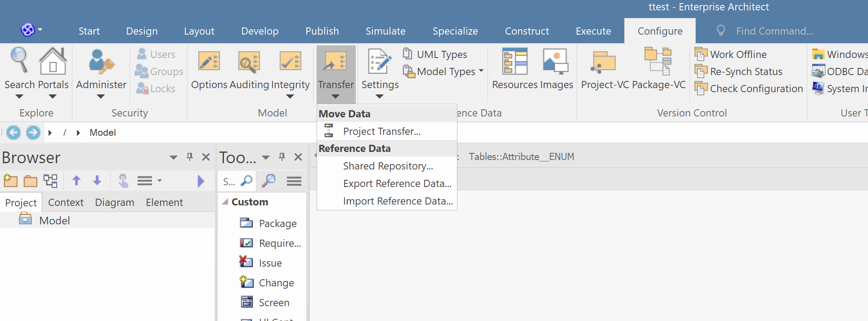The image size is (868, 321).
Task: Click the Find Command search field
Action: pos(774,31)
